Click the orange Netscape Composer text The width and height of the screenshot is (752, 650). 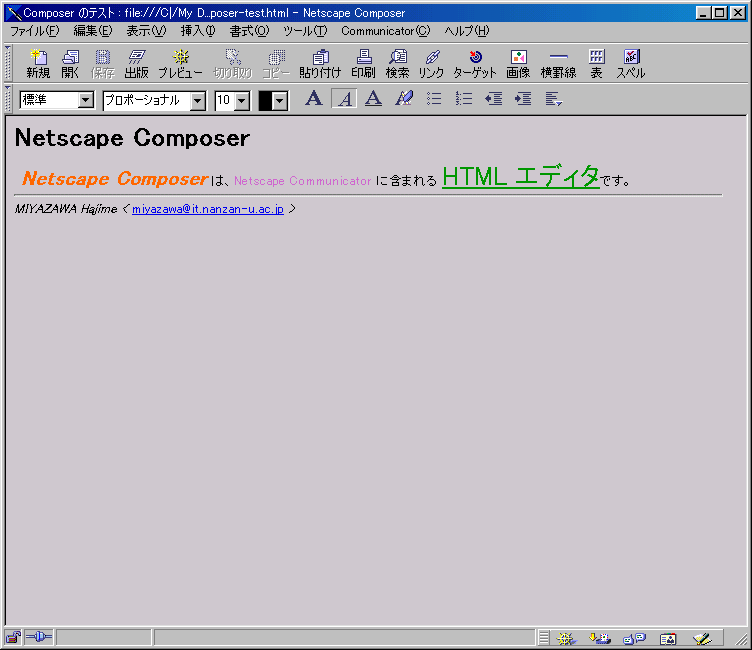click(115, 178)
